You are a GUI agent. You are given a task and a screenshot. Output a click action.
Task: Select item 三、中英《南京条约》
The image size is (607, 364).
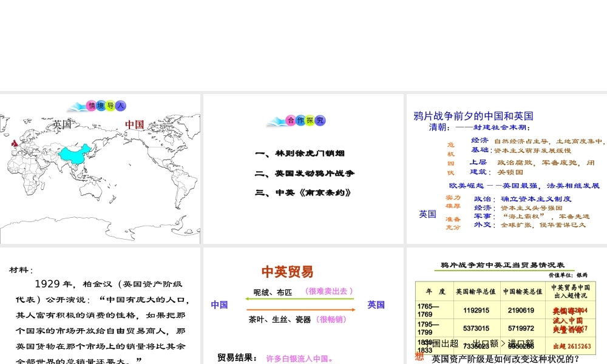pyautogui.click(x=303, y=193)
